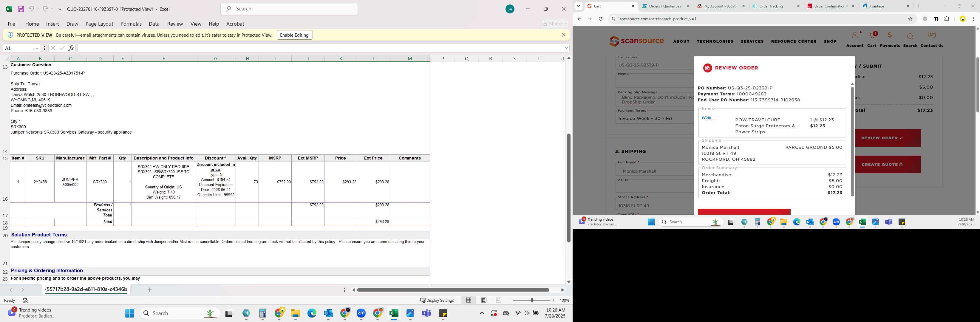Switch to Orders / Quotes Search tab
The height and width of the screenshot is (322, 980).
pyautogui.click(x=666, y=6)
